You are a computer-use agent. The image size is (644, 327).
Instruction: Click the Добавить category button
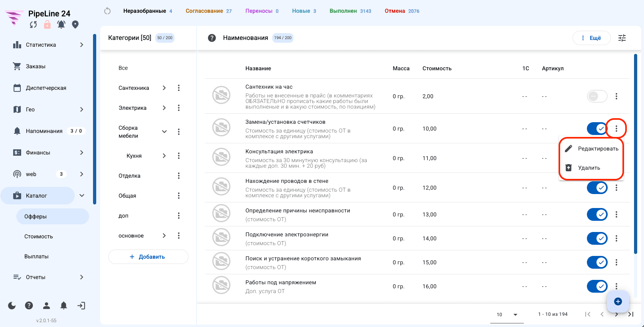coord(148,257)
